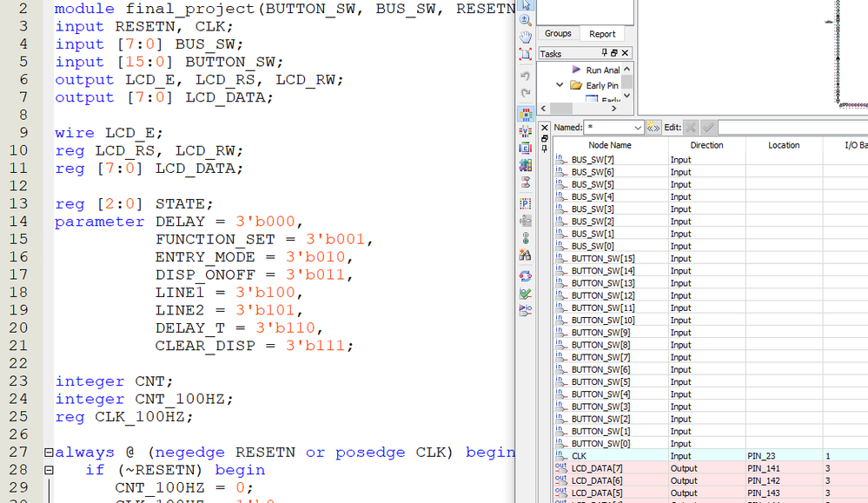Image resolution: width=868 pixels, height=503 pixels.
Task: Click the I/O Bank column header
Action: [x=845, y=145]
